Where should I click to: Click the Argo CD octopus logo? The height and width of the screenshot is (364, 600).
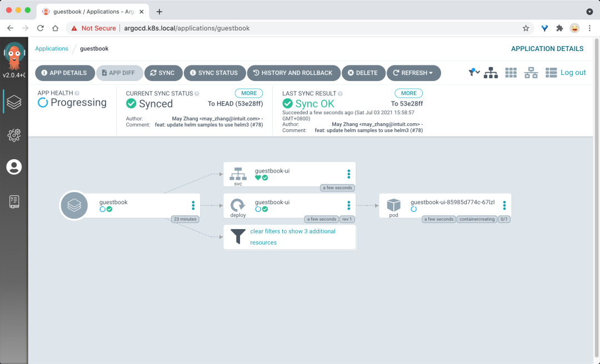[14, 56]
